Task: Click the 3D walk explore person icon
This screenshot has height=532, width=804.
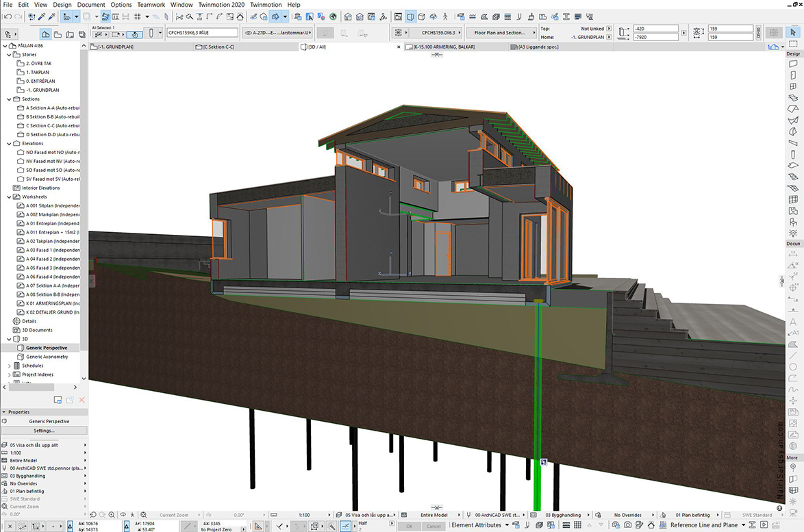Action: (445, 16)
